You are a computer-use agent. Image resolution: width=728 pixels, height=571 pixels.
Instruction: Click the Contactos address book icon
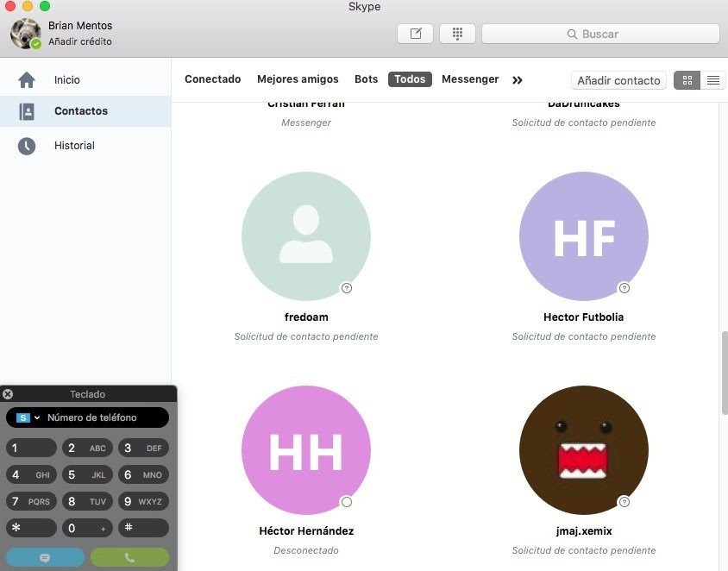tap(27, 111)
